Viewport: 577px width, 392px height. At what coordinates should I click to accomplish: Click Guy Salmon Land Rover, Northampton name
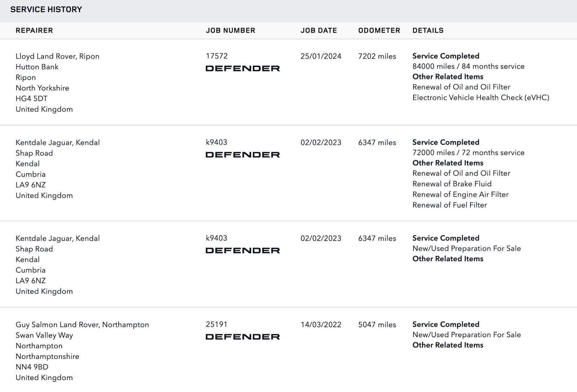(82, 325)
